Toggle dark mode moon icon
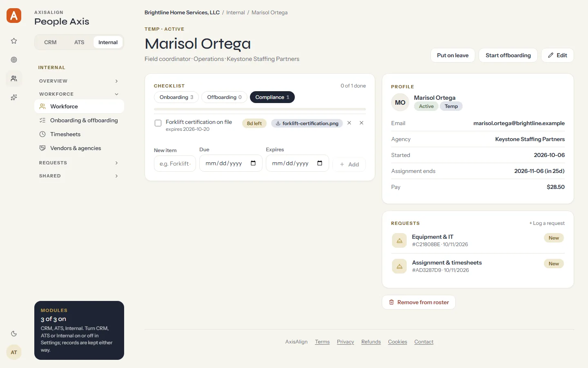Viewport: 588px width, 368px height. click(14, 334)
